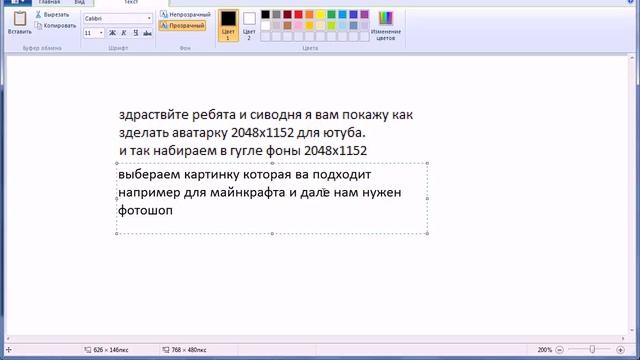
Task: Pick the white color swatch in second row
Action: 265,26
